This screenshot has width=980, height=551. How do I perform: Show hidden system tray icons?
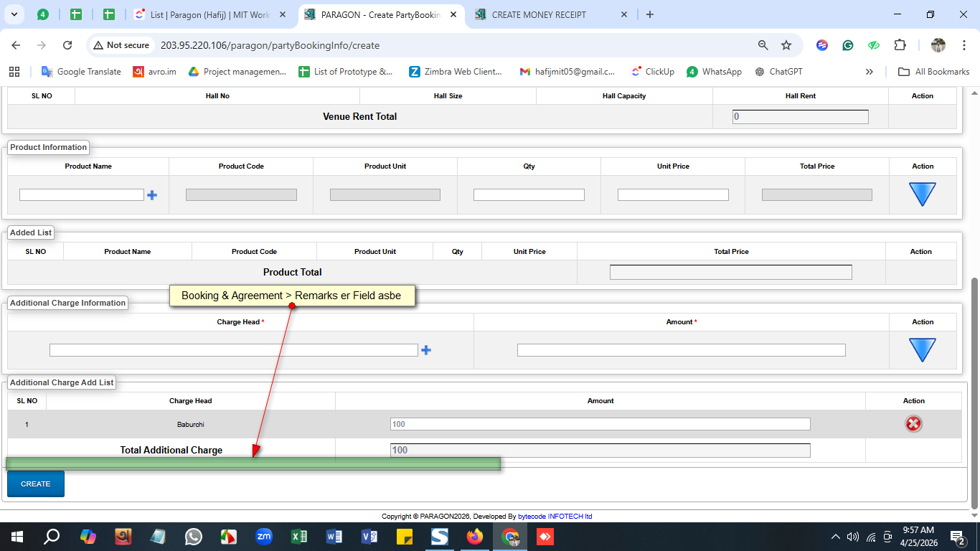[x=835, y=537]
